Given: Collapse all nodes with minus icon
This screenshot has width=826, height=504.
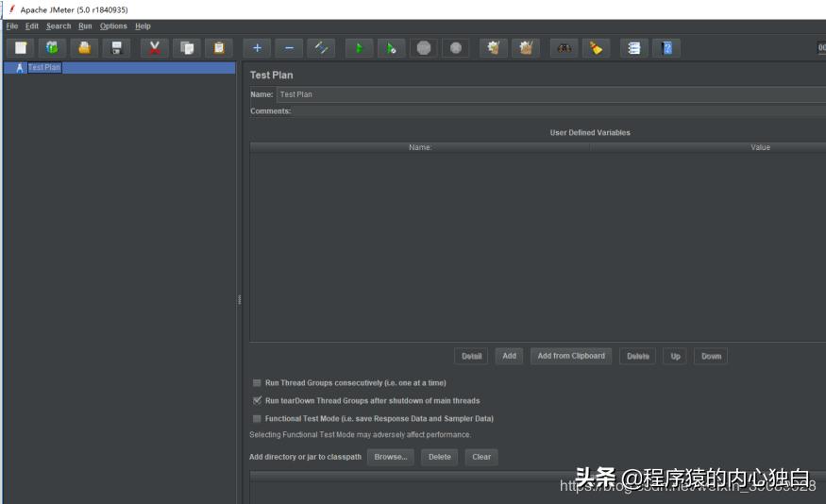Looking at the screenshot, I should pos(289,48).
